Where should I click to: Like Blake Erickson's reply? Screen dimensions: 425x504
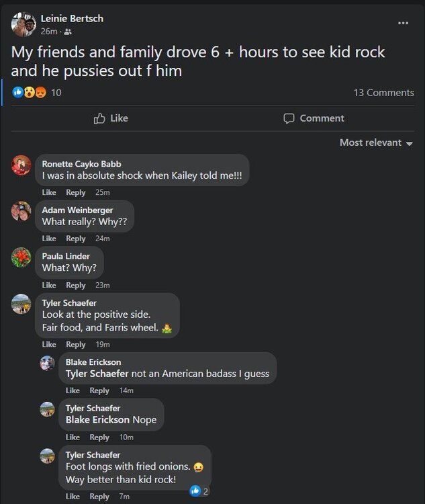coord(73,390)
